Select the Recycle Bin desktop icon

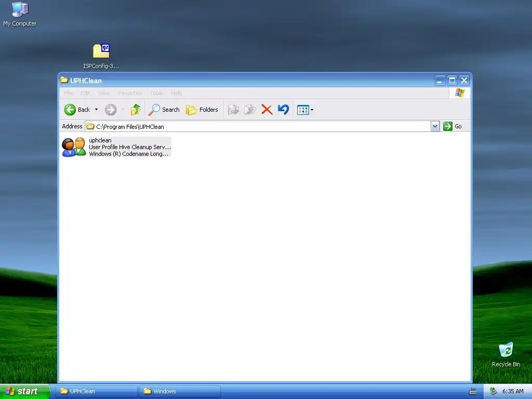point(506,354)
